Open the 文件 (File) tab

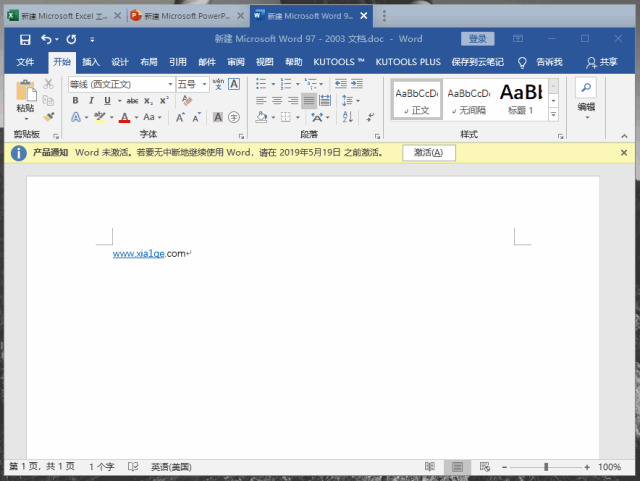pos(25,62)
